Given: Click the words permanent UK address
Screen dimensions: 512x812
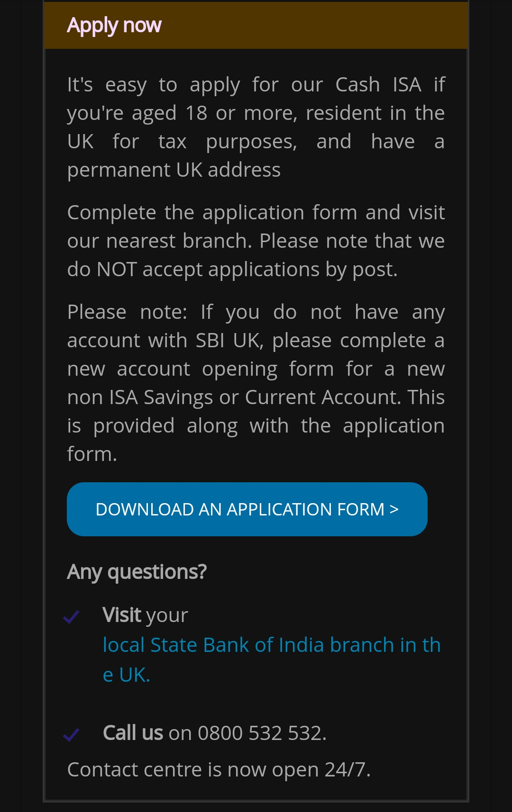Looking at the screenshot, I should click(174, 170).
